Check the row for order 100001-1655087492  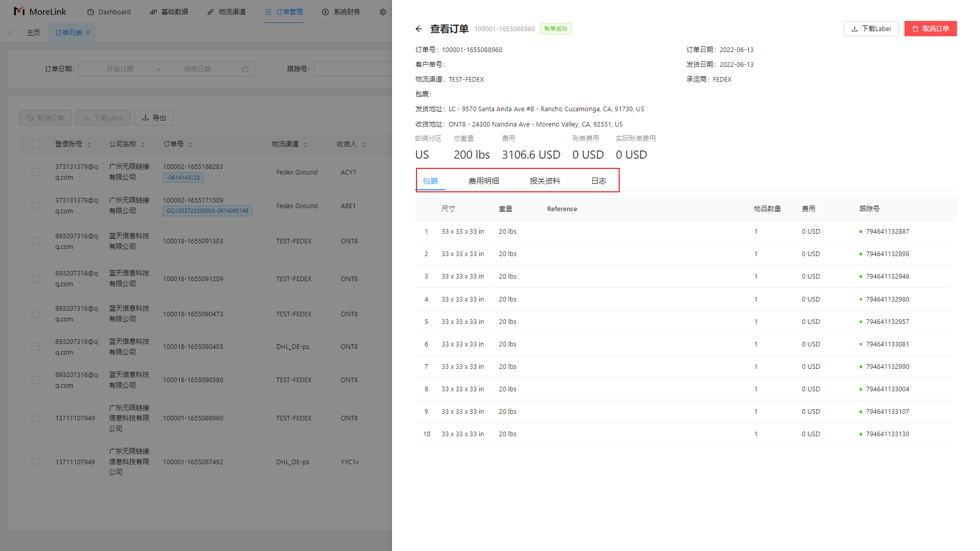click(x=35, y=462)
